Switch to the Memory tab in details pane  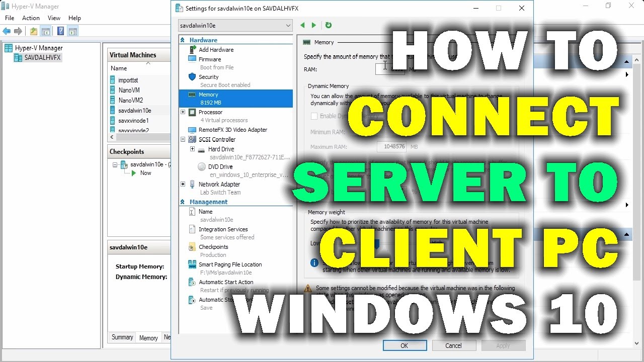point(148,338)
